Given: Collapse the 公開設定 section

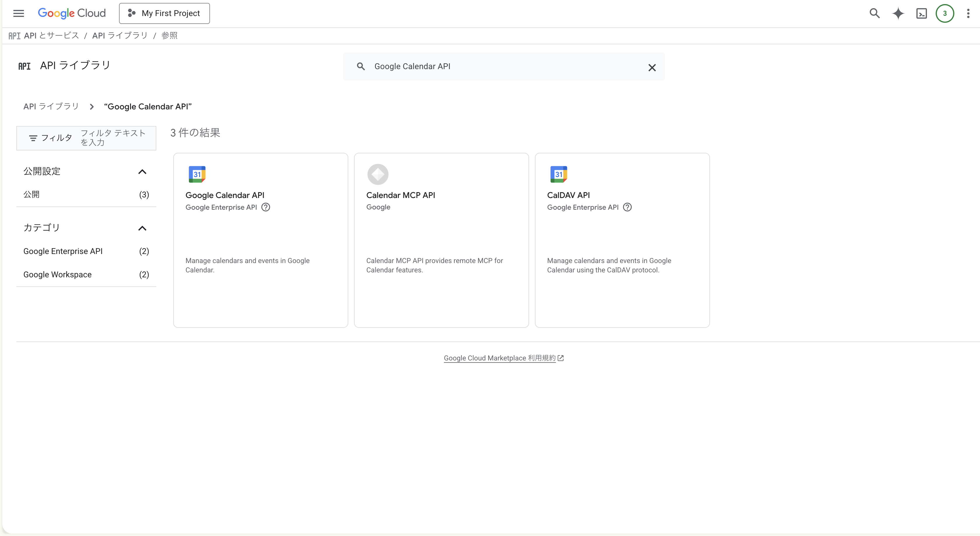Looking at the screenshot, I should 142,171.
